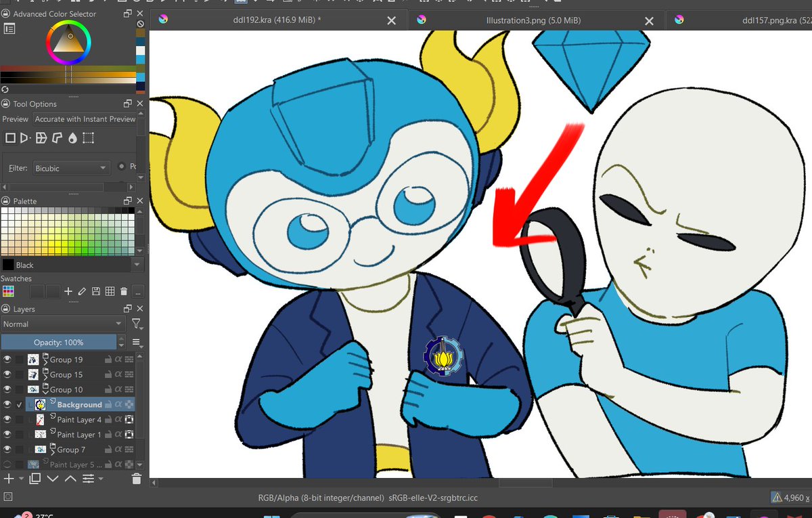Click the color history refresh icon
The height and width of the screenshot is (518, 812).
click(5, 89)
